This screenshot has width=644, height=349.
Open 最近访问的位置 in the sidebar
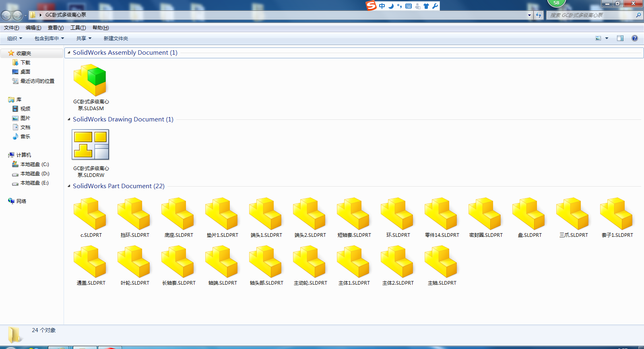click(33, 81)
